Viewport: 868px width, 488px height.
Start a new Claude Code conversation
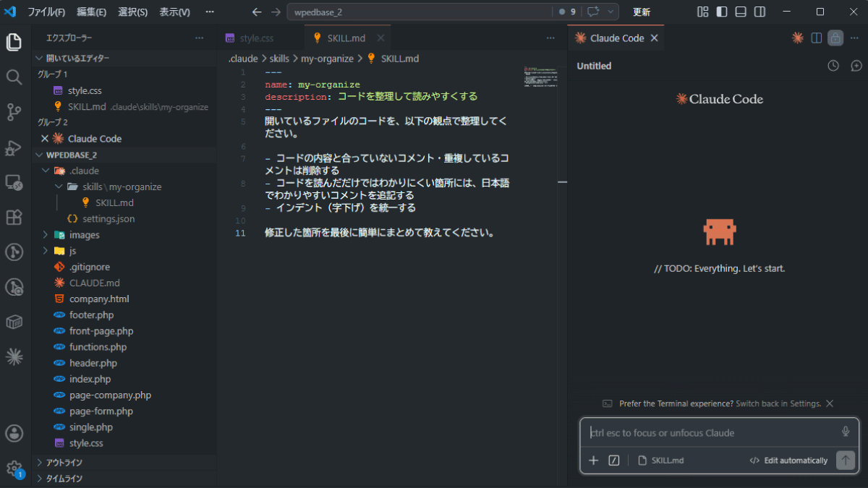point(856,66)
